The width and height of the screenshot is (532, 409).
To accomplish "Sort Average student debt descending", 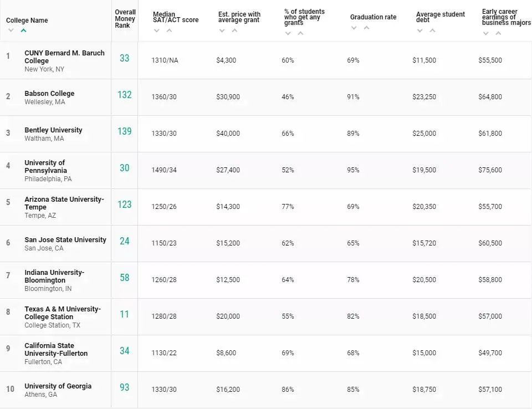I will click(x=420, y=30).
